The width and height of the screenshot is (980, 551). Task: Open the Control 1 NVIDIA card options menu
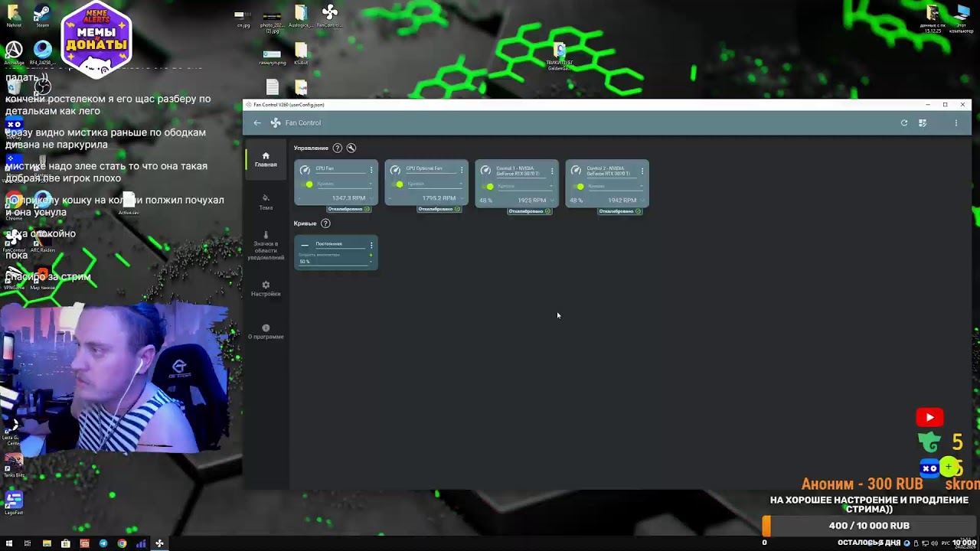coord(552,171)
